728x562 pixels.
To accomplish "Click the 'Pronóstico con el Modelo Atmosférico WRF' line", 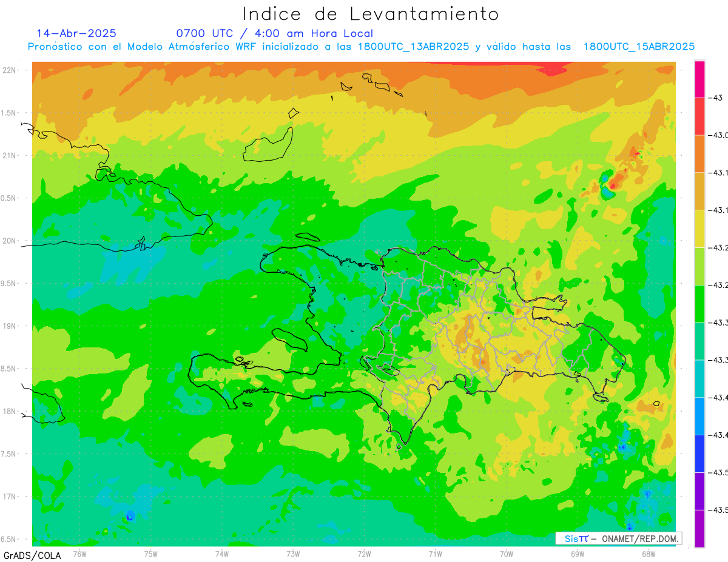I will pos(361,47).
